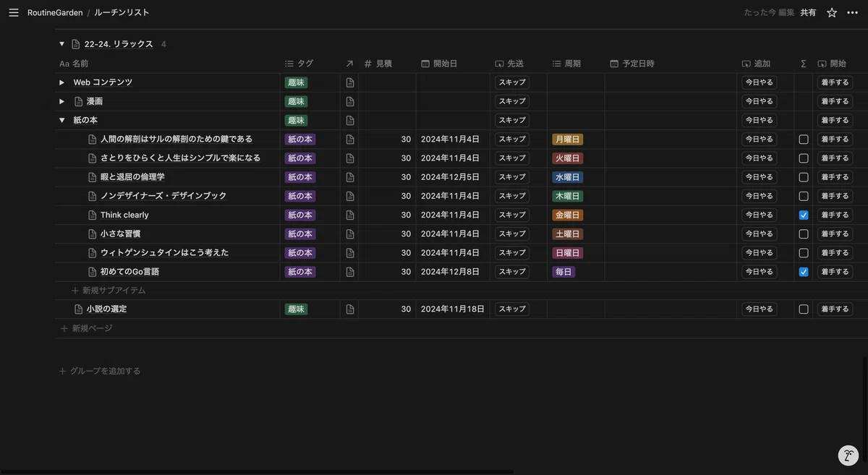Click 今日やる in Think clearly row
Screen dimensions: 868x475
(759, 215)
